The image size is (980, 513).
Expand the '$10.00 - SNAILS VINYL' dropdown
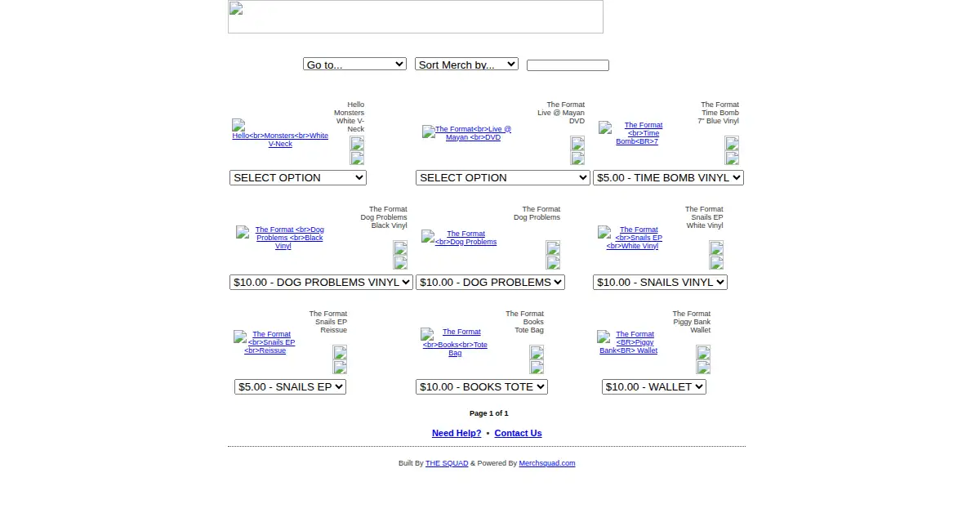coord(660,282)
